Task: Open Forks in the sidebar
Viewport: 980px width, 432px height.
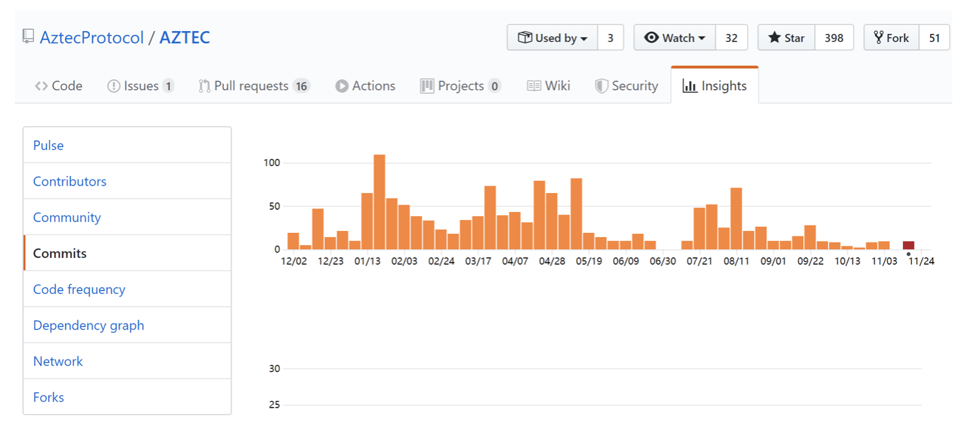Action: tap(127, 396)
